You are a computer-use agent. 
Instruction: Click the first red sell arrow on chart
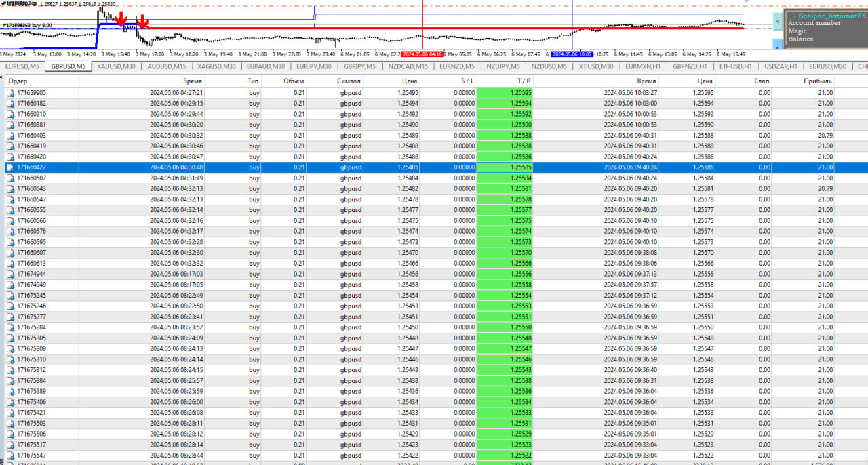pyautogui.click(x=121, y=19)
